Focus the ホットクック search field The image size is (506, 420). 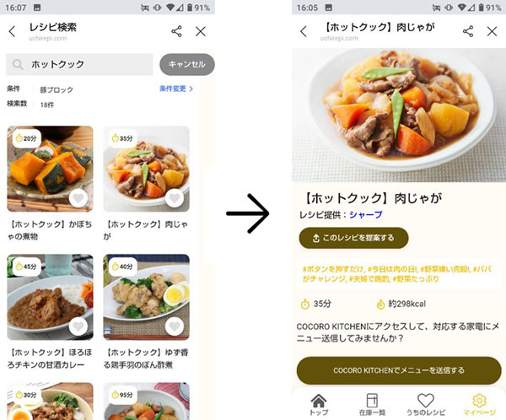pyautogui.click(x=79, y=64)
